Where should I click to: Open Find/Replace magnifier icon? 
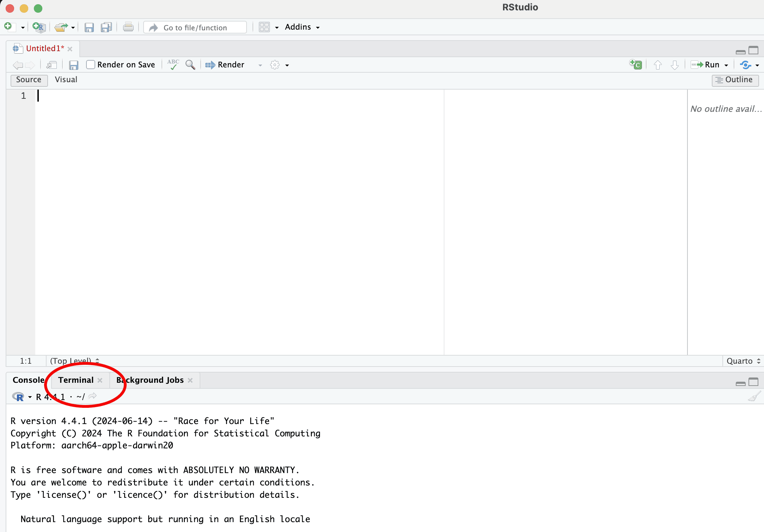click(190, 65)
